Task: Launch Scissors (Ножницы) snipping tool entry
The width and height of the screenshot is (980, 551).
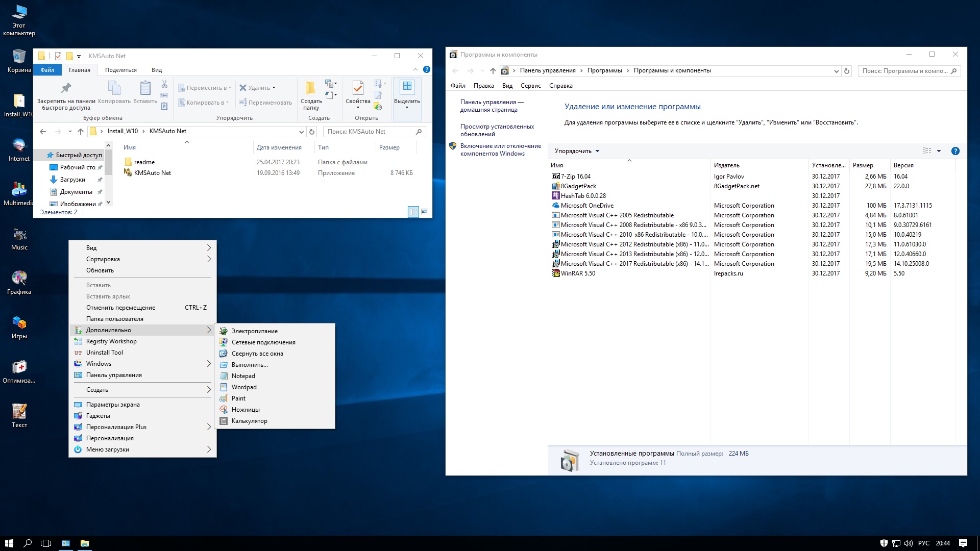Action: [246, 410]
